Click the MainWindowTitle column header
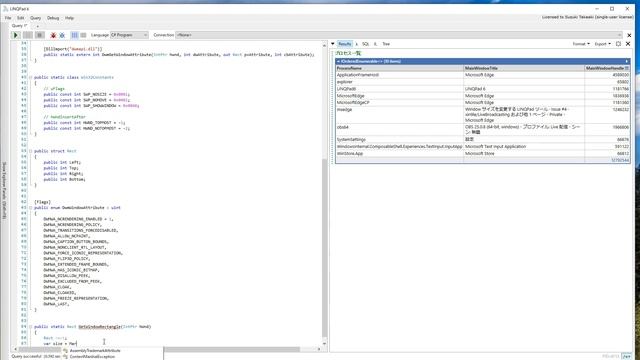The image size is (640, 360). coord(524,68)
